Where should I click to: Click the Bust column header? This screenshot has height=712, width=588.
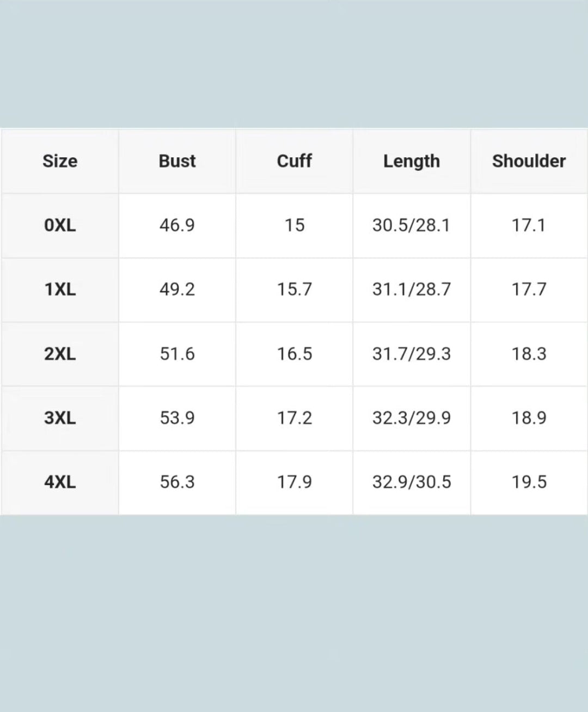tap(177, 161)
